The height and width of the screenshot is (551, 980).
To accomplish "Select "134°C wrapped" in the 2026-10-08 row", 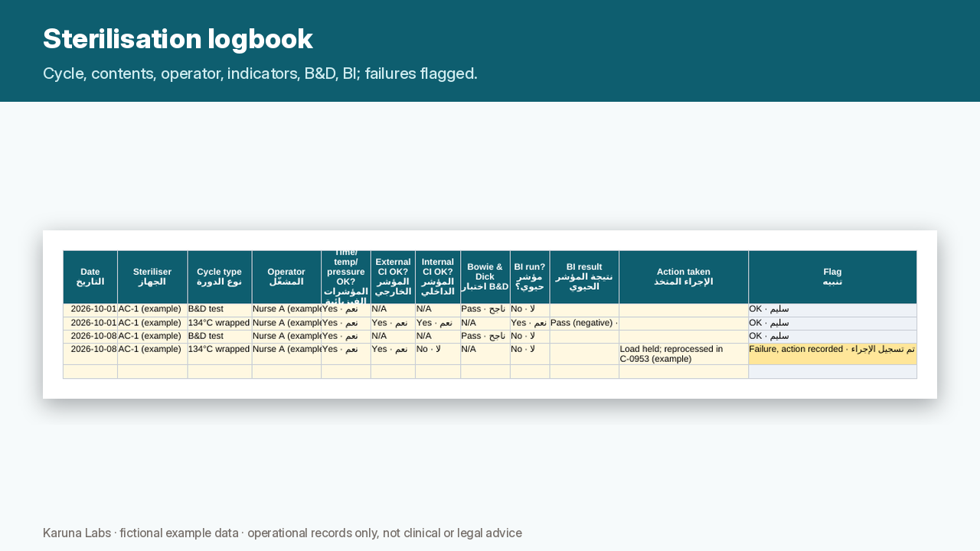I will pyautogui.click(x=220, y=354).
